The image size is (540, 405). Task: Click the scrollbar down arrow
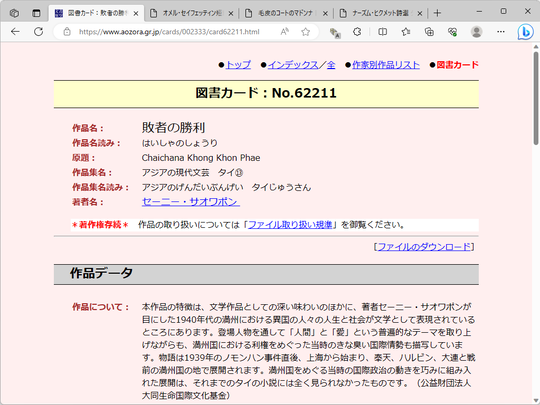point(536,402)
